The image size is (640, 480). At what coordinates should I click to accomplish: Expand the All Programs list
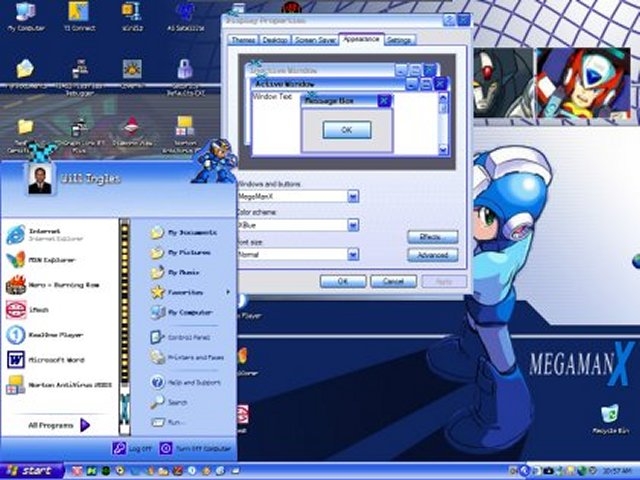(x=59, y=425)
